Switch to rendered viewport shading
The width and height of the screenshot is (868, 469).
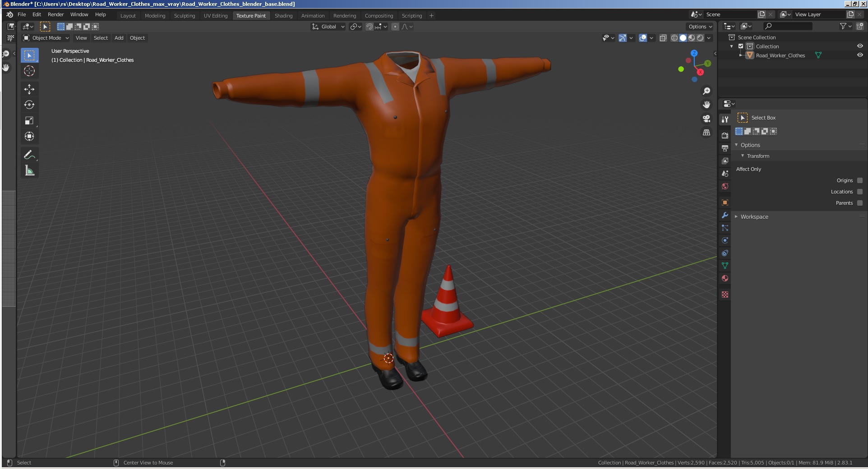coord(700,38)
